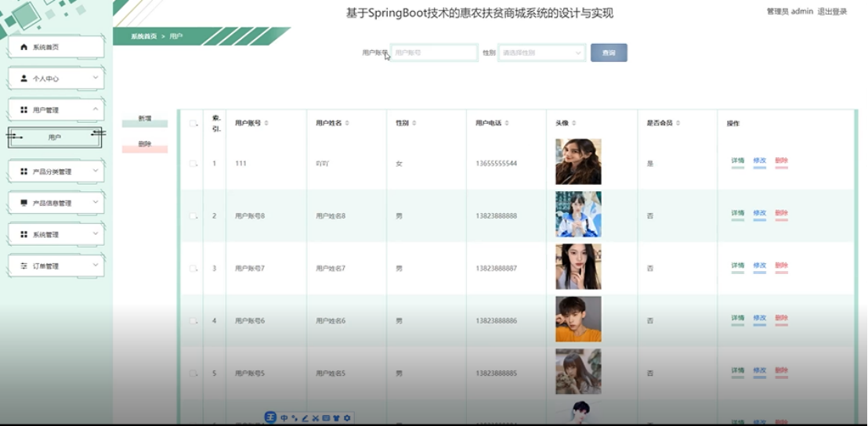The height and width of the screenshot is (426, 868).
Task: Go to 系统首页 in the sidebar
Action: 56,47
